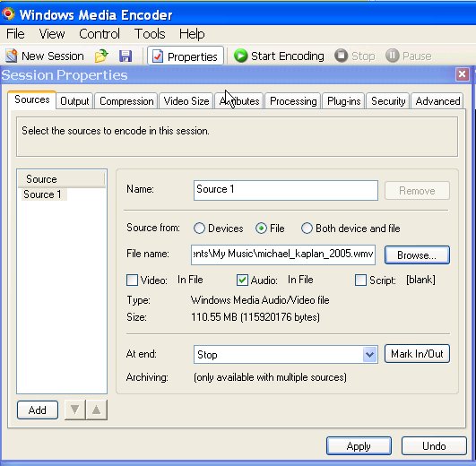Click the "[blank]" script value text
The width and height of the screenshot is (476, 466).
click(420, 280)
